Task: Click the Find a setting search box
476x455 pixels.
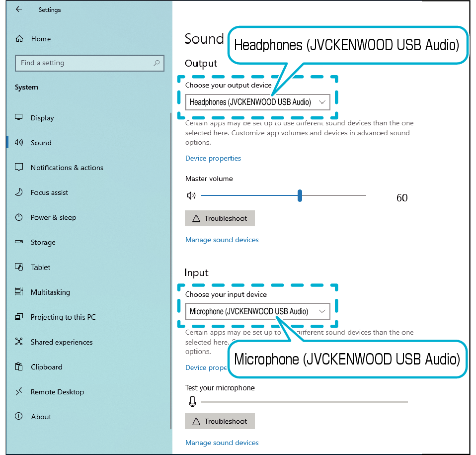Action: pos(84,63)
